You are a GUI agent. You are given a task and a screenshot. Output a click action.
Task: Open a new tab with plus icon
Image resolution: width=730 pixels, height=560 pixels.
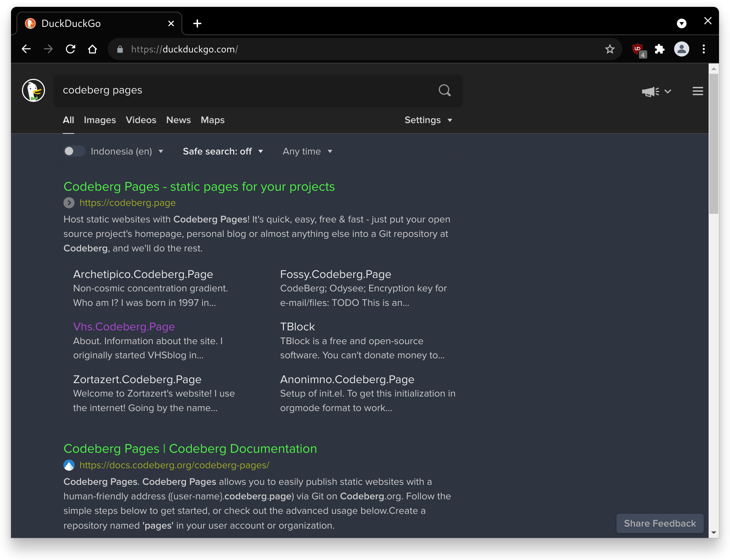[x=197, y=23]
